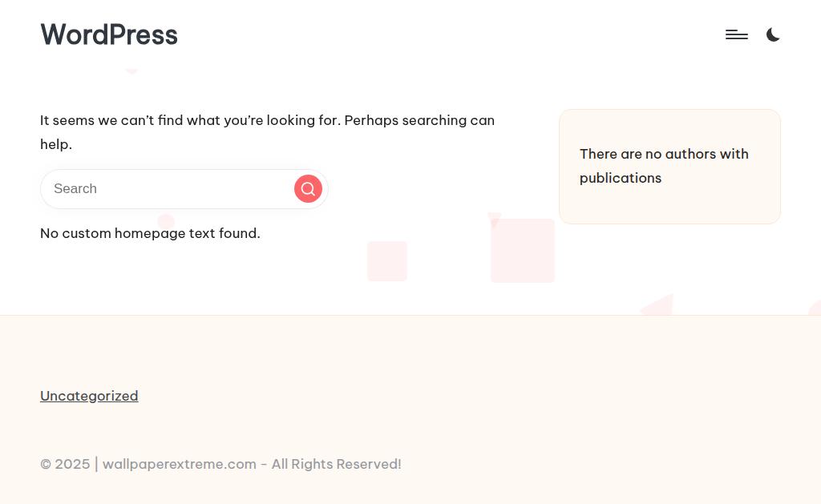Click the 'All Rights Reserved!' footer text
Screen dimensions: 821x504
(x=336, y=464)
